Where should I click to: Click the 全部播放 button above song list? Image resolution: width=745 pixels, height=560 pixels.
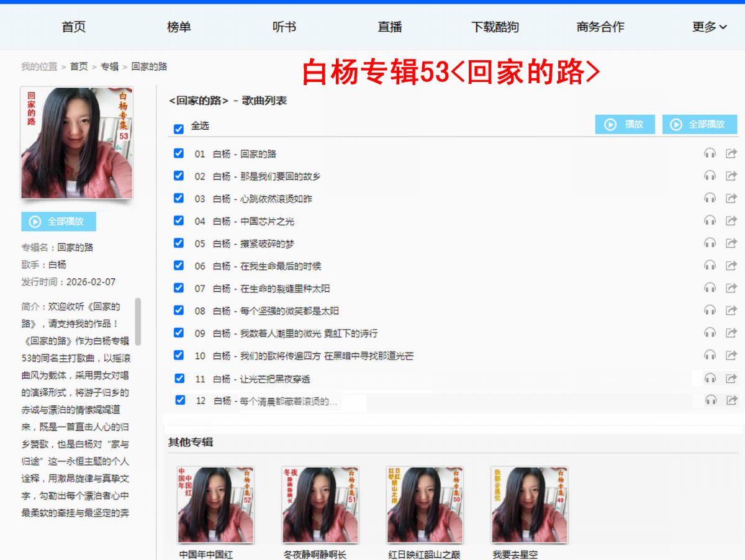(x=700, y=124)
